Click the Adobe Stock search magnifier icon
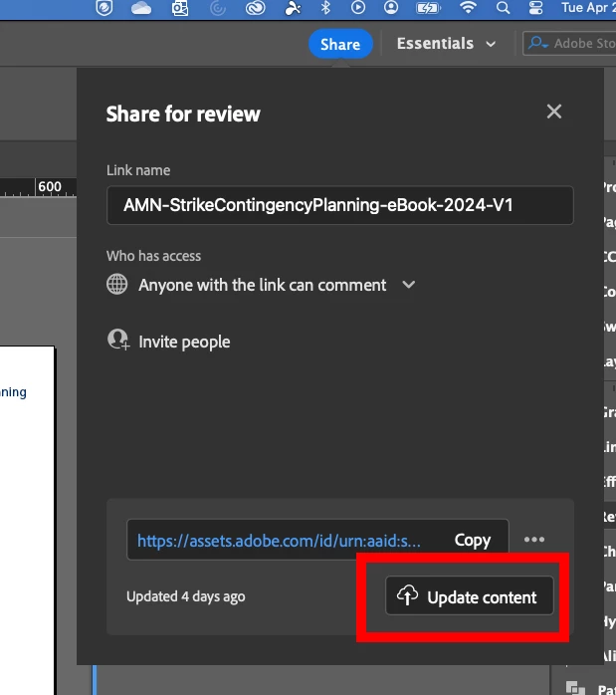Screen dimensions: 616x695 (x=537, y=43)
